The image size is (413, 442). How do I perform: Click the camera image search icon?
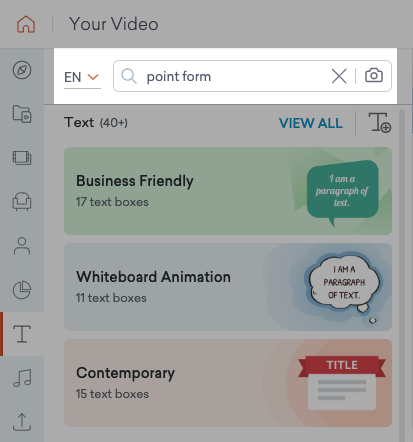374,76
